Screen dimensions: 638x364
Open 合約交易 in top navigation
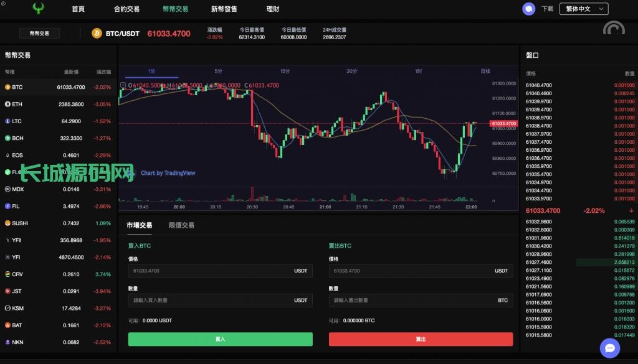(x=126, y=9)
